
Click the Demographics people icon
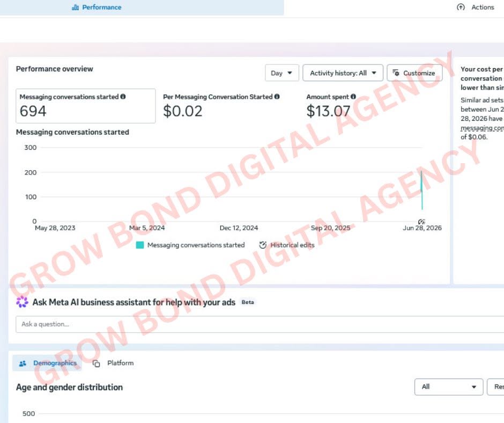pyautogui.click(x=23, y=363)
